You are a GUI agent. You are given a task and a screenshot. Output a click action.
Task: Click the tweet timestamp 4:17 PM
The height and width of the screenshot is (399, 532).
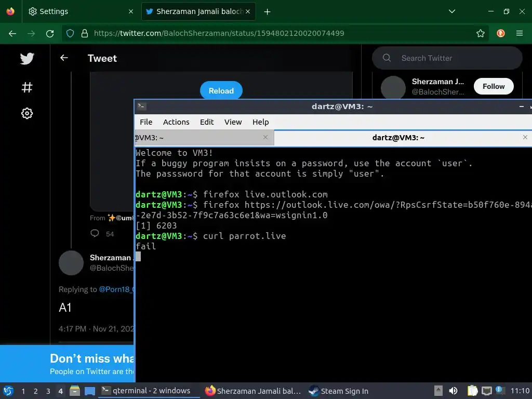[72, 329]
